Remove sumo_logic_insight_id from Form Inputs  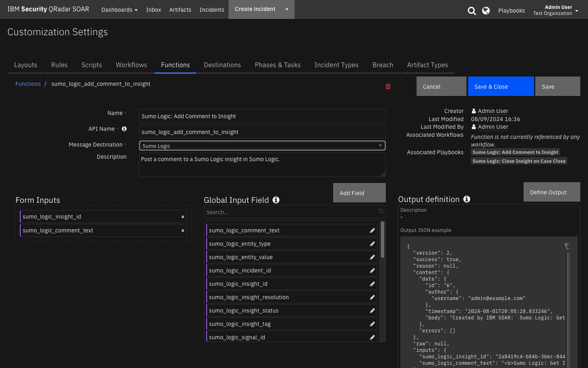coord(183,217)
